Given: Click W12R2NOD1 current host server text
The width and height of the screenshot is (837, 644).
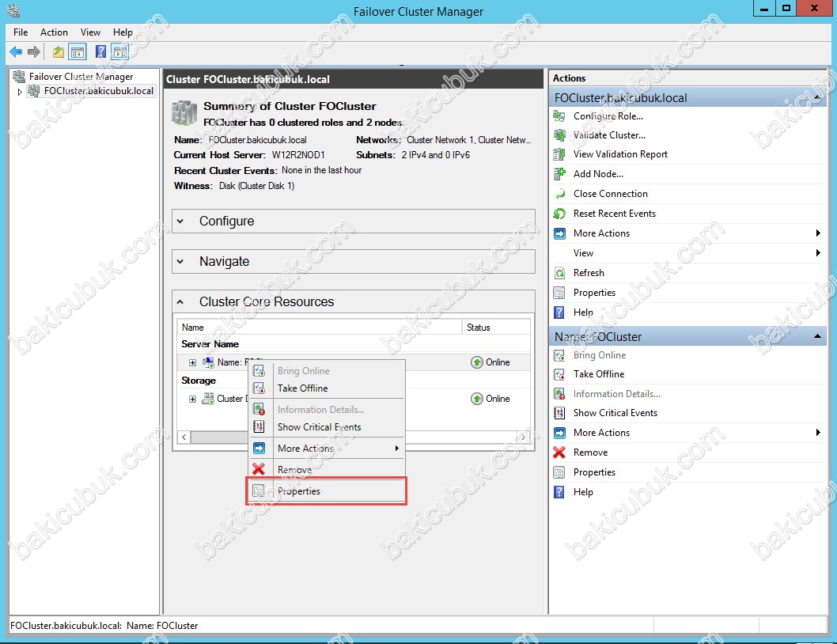Looking at the screenshot, I should pyautogui.click(x=298, y=155).
